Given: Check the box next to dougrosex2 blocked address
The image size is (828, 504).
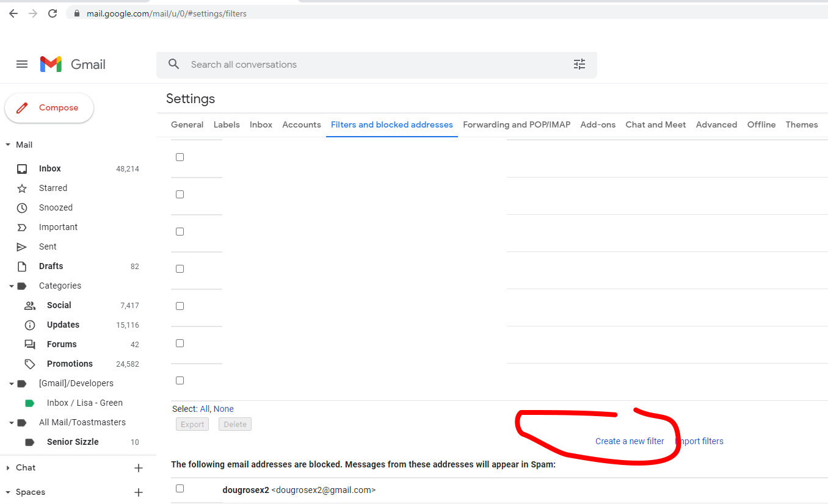Looking at the screenshot, I should [x=180, y=488].
